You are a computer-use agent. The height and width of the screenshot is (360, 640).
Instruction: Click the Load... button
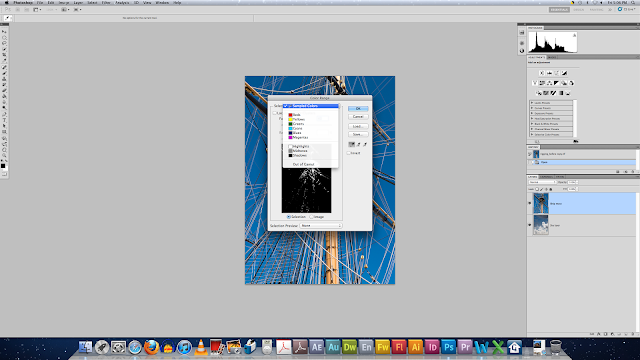[x=358, y=126]
